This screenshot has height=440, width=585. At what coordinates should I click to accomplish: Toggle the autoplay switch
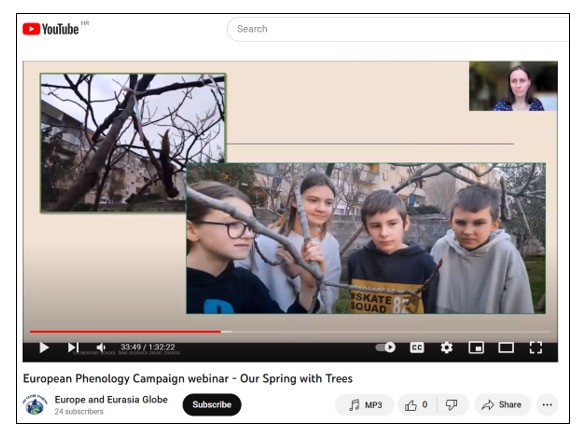click(386, 347)
